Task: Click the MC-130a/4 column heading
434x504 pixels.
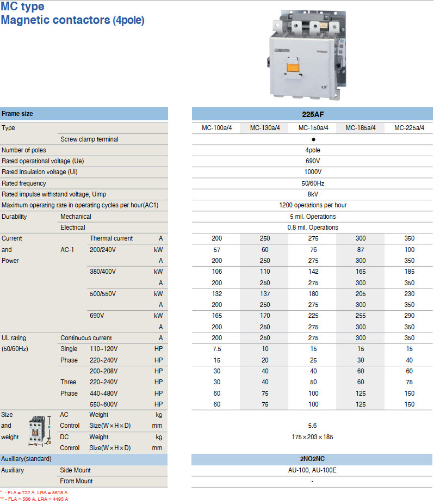Action: coord(265,128)
